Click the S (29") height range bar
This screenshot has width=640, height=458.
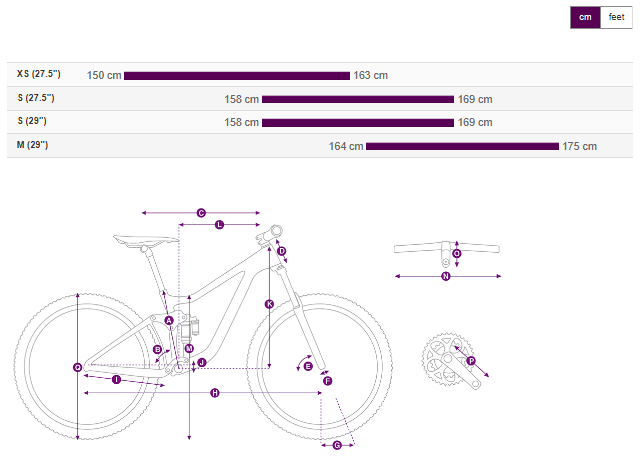click(357, 122)
